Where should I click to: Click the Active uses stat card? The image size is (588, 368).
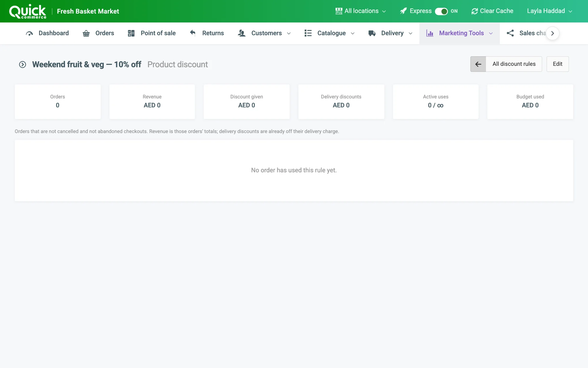pyautogui.click(x=436, y=102)
